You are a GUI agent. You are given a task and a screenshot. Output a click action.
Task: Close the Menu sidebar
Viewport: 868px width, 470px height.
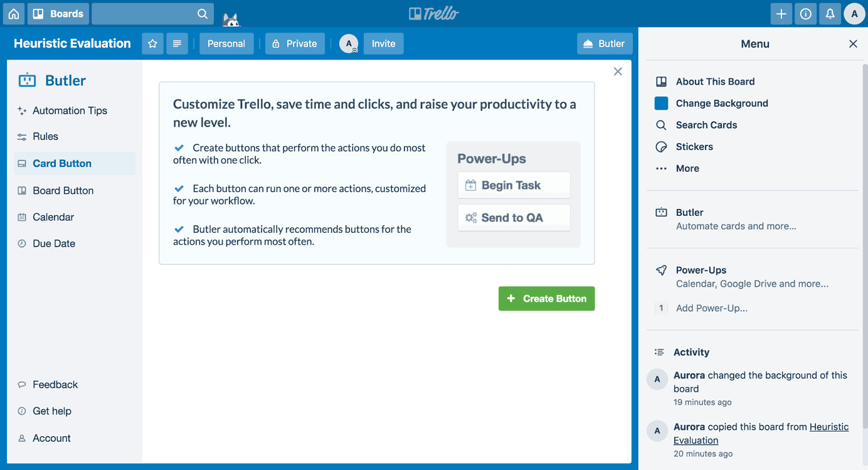853,44
